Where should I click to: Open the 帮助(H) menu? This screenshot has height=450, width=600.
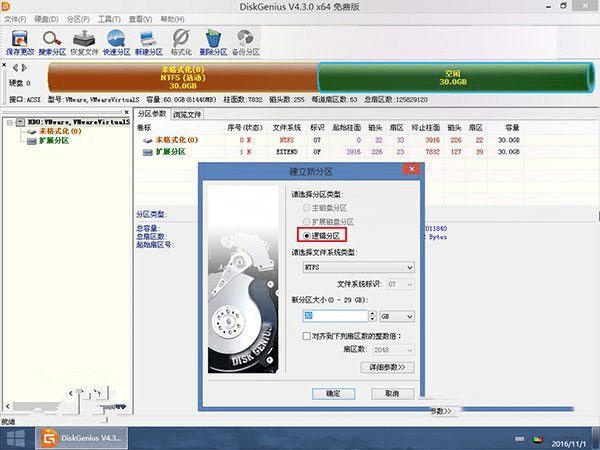coord(172,19)
